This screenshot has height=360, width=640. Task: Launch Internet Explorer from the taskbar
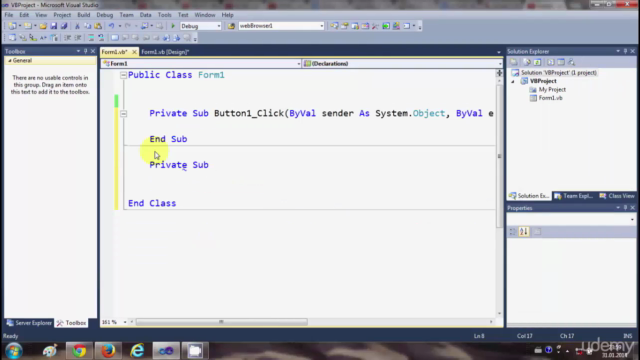[137, 351]
